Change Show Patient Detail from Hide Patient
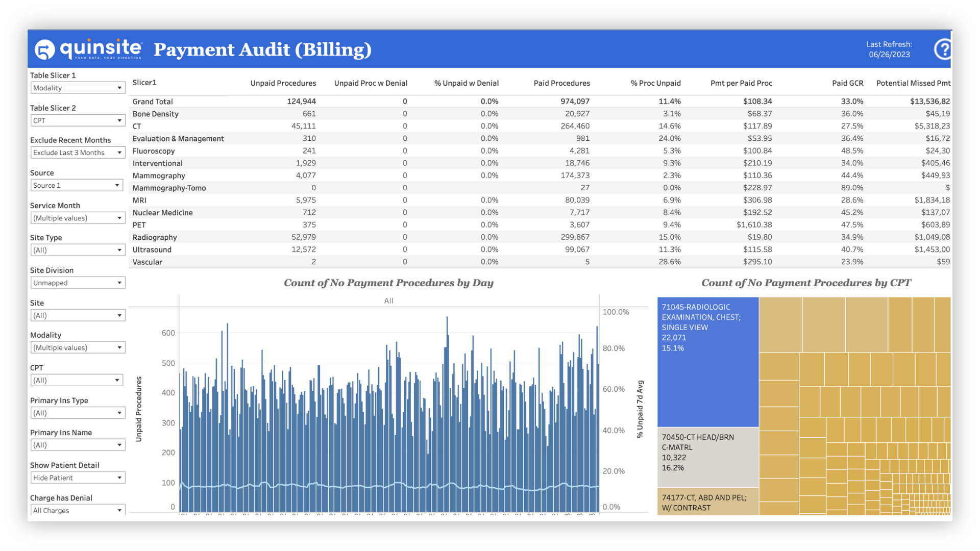This screenshot has width=980, height=551. (x=78, y=477)
